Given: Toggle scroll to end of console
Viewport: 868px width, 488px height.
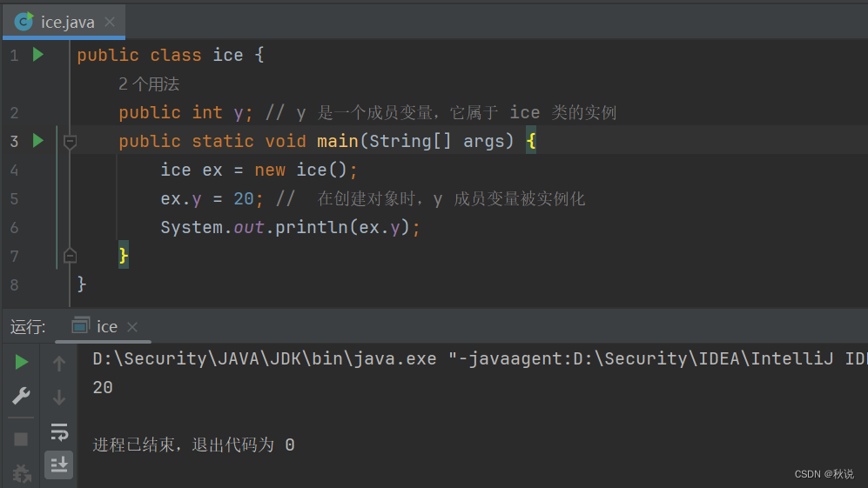Looking at the screenshot, I should [58, 465].
